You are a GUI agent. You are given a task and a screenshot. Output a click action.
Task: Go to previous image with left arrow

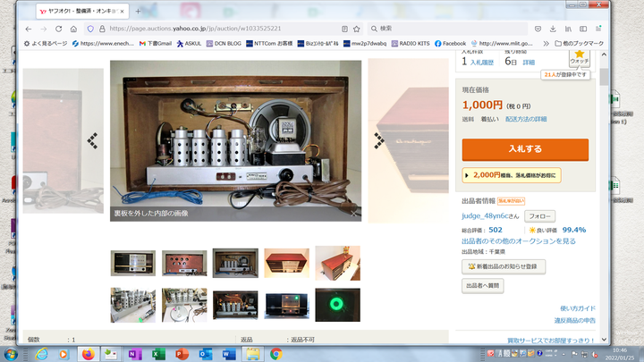92,139
